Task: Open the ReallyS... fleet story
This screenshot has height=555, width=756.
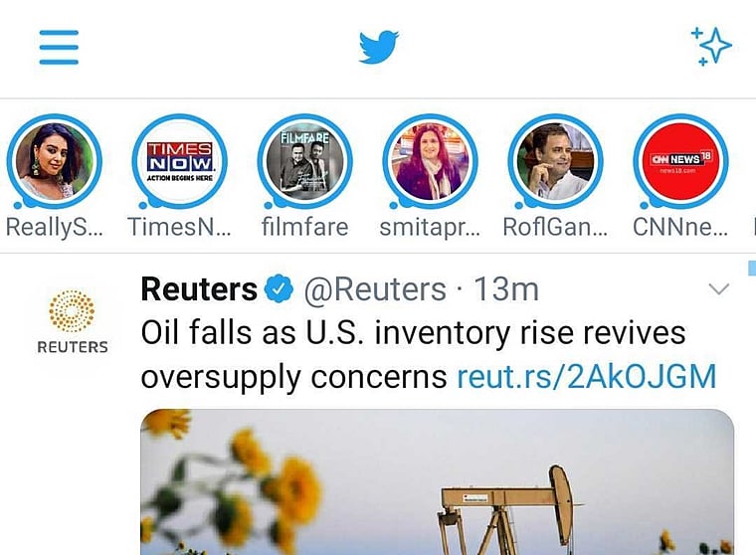Action: click(x=55, y=162)
